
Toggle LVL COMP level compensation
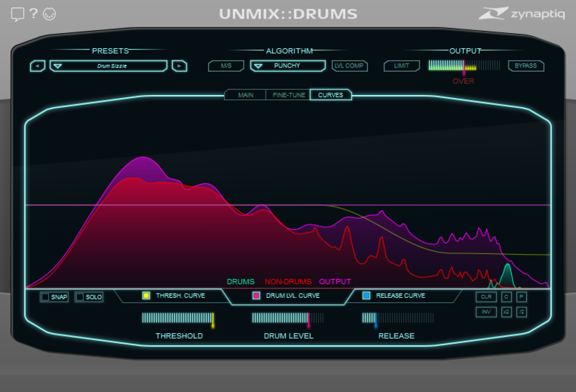point(349,65)
